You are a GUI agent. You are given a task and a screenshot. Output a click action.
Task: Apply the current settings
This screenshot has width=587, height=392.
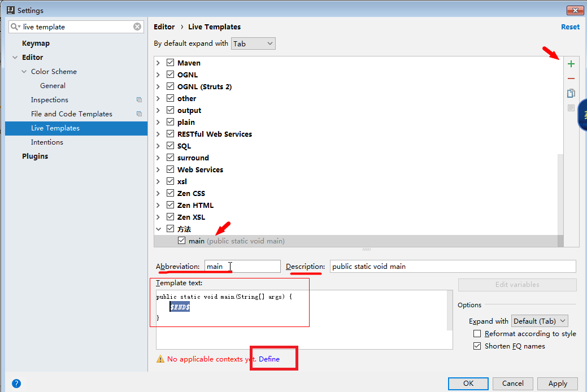point(557,383)
